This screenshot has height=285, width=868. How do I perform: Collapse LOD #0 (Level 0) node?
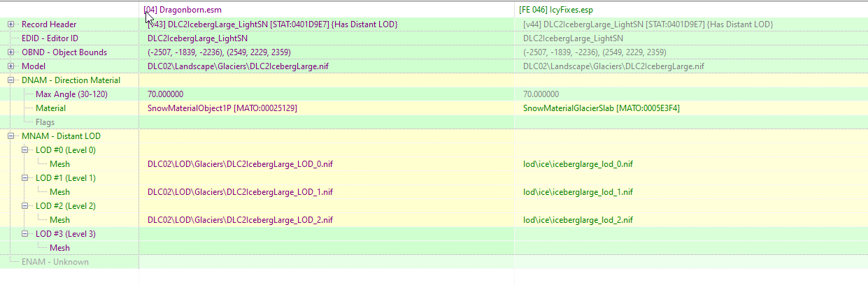click(25, 150)
